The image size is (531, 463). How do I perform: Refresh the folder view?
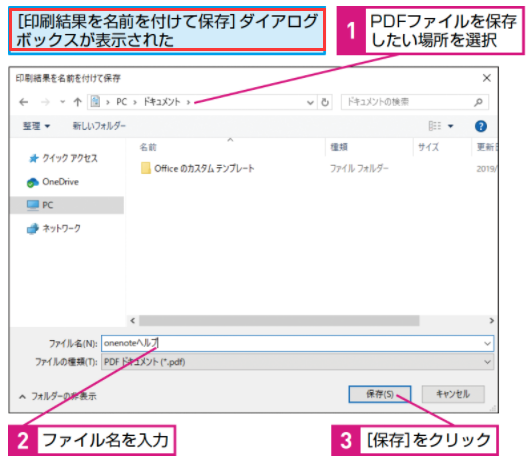pyautogui.click(x=325, y=102)
